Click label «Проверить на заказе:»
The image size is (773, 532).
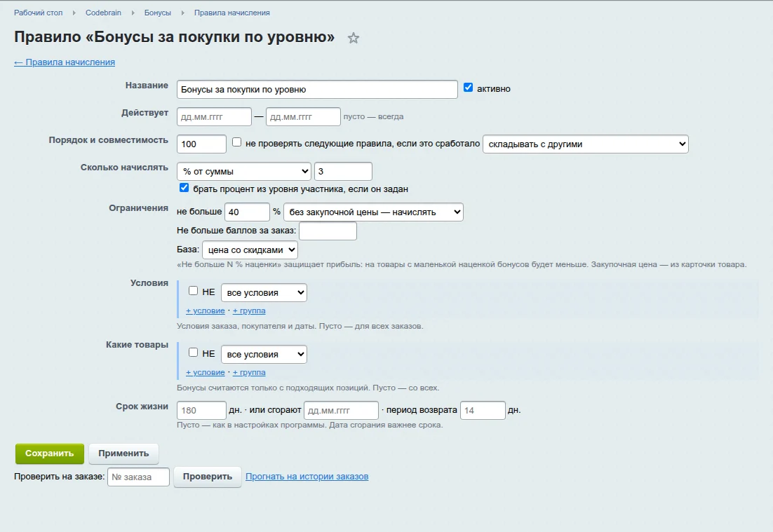coord(59,477)
